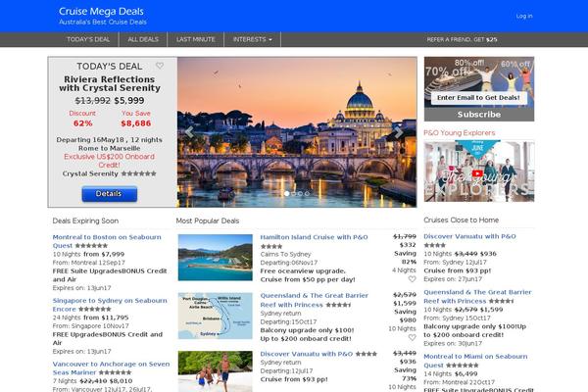588x392 pixels.
Task: Click the Queensland coast map thumbnail
Action: [x=216, y=316]
